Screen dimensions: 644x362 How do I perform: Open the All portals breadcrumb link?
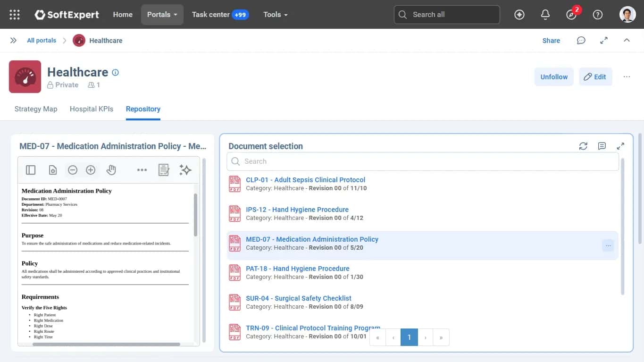[x=42, y=41]
